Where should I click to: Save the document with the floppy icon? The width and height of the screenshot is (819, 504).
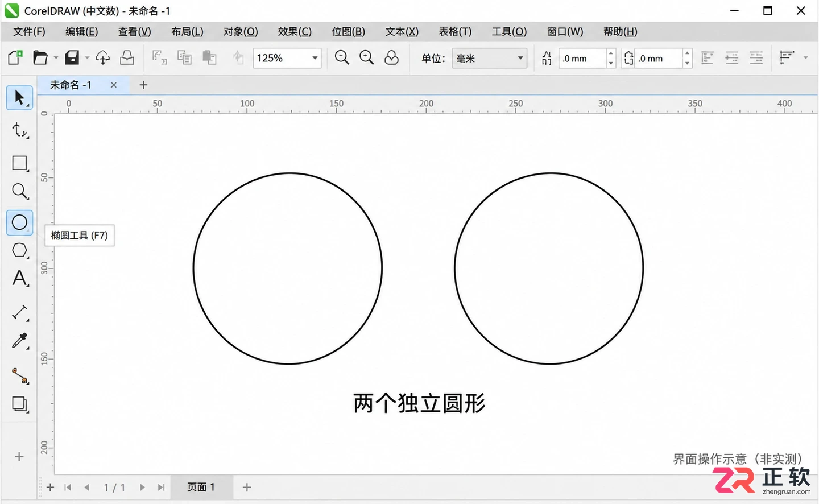point(72,57)
